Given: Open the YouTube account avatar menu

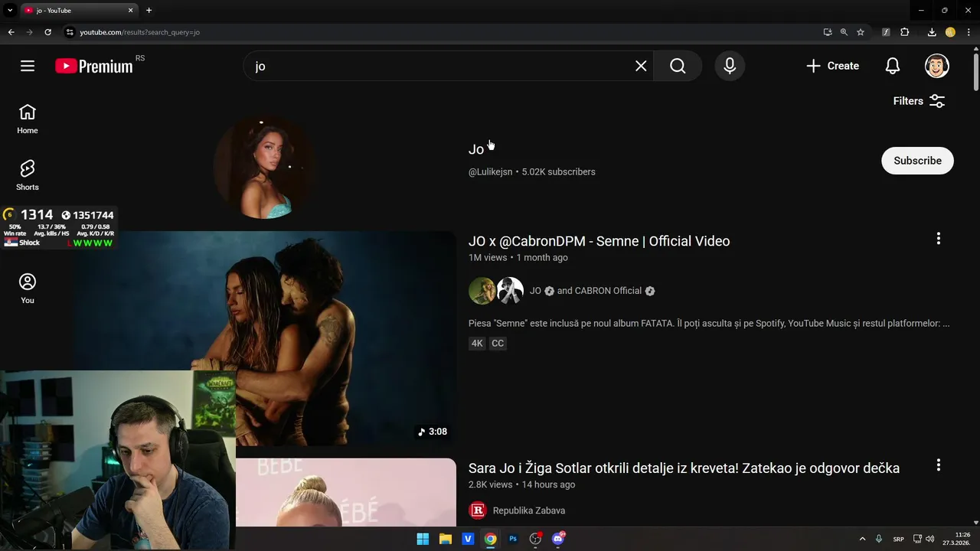Looking at the screenshot, I should point(937,66).
